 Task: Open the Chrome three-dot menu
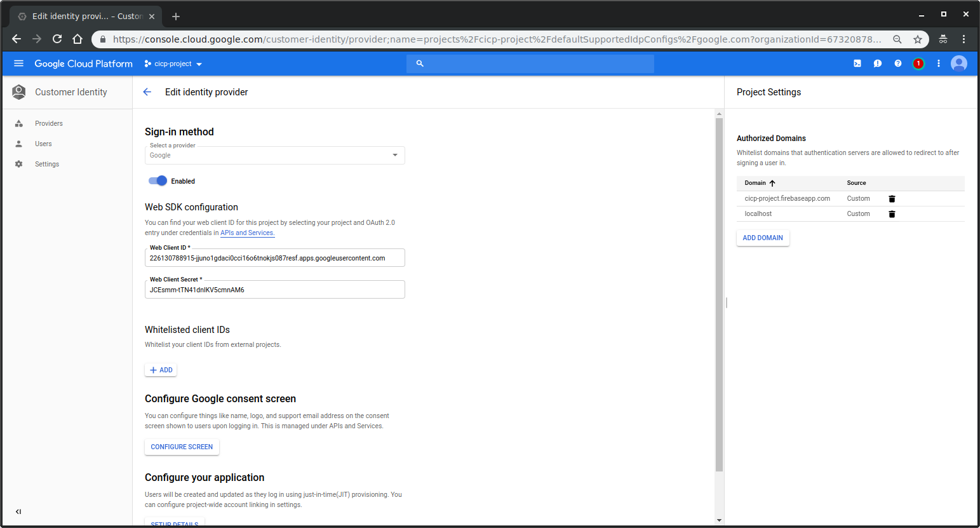click(x=963, y=39)
